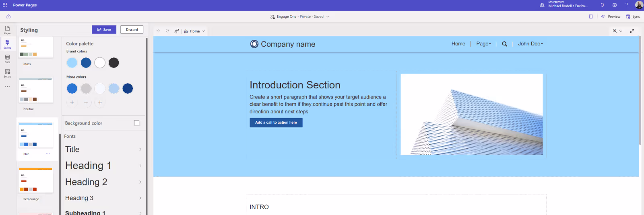Select the dark blue brand color

point(86,63)
